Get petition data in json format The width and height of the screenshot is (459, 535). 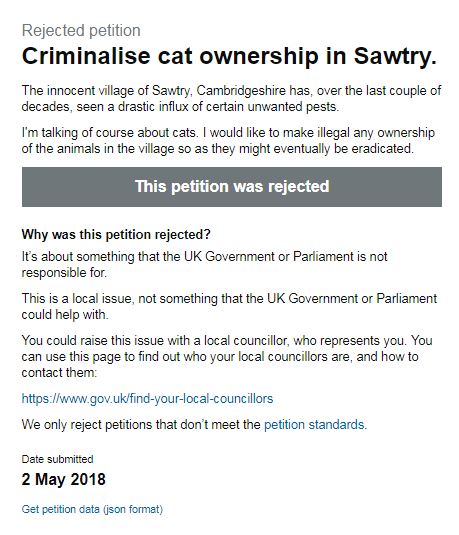(92, 509)
